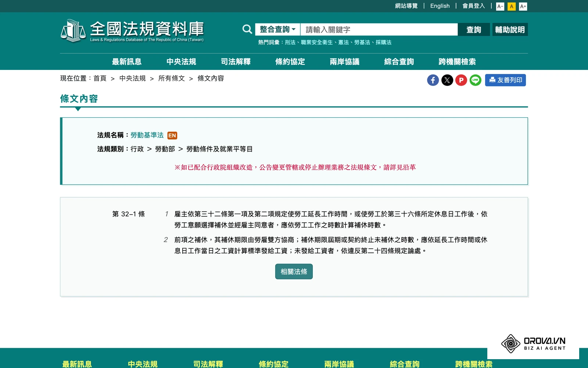Viewport: 588px width, 368px height.
Task: Go to 中央法規 in breadcrumb
Action: coord(132,78)
